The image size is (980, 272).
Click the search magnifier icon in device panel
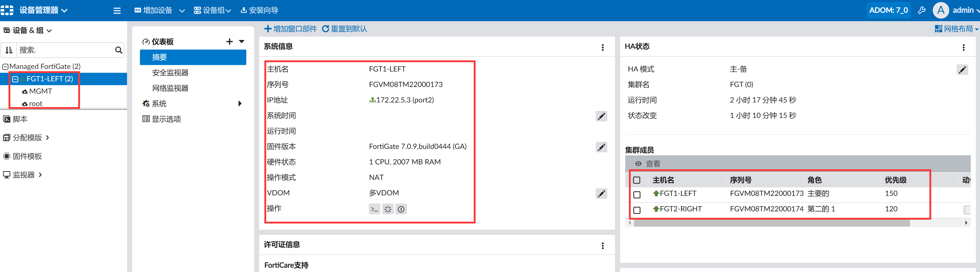tap(118, 50)
